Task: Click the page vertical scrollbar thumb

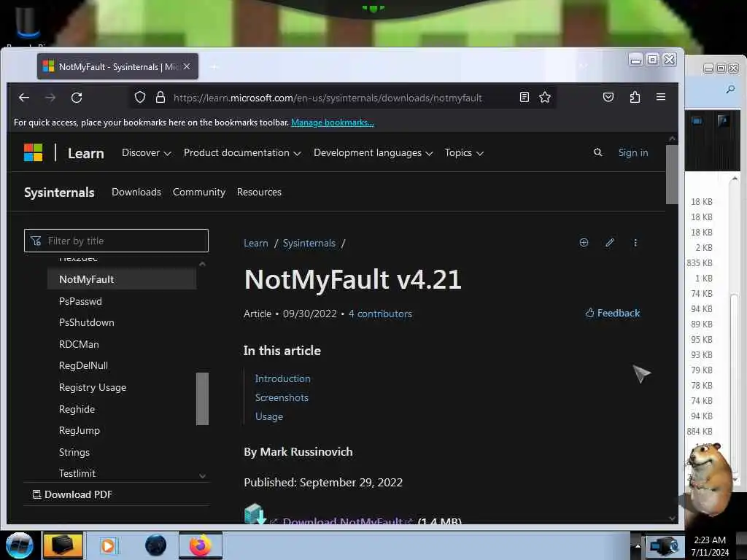Action: pyautogui.click(x=672, y=174)
